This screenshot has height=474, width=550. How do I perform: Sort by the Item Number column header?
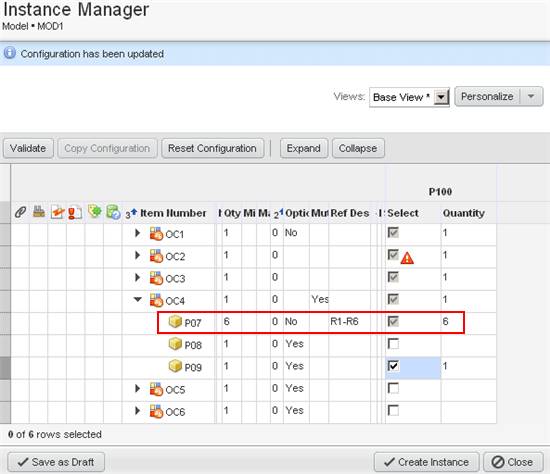click(x=173, y=213)
